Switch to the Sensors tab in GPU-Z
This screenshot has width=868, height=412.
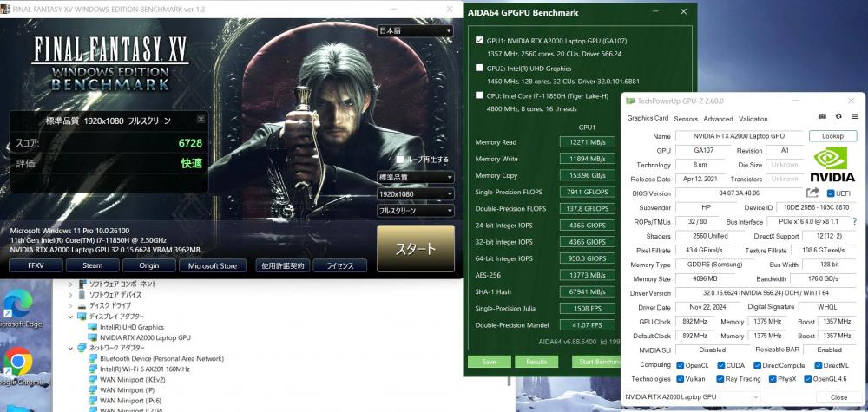point(686,119)
